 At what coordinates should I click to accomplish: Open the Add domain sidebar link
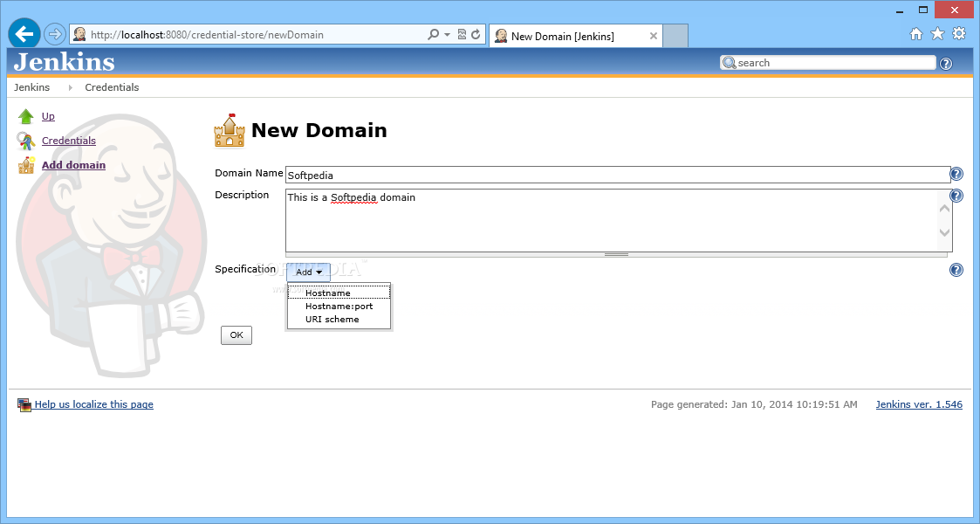pos(74,165)
